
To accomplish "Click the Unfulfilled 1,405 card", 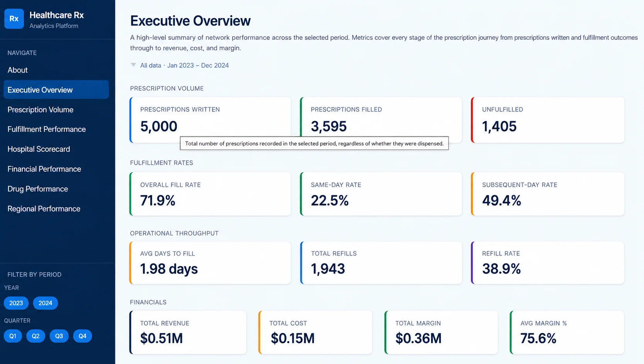I will pos(548,120).
